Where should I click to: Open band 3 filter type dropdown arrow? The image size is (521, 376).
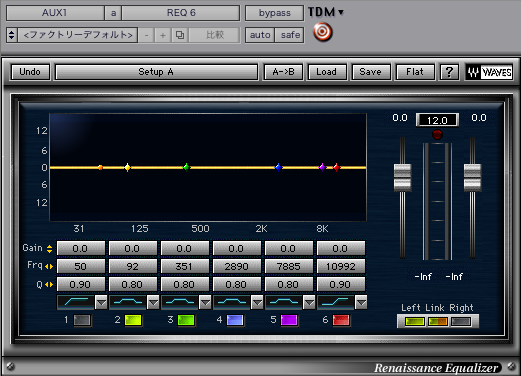(x=205, y=302)
